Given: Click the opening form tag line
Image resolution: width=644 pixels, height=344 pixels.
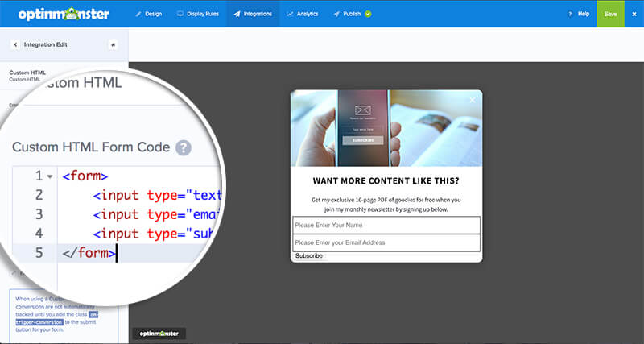Looking at the screenshot, I should [85, 176].
